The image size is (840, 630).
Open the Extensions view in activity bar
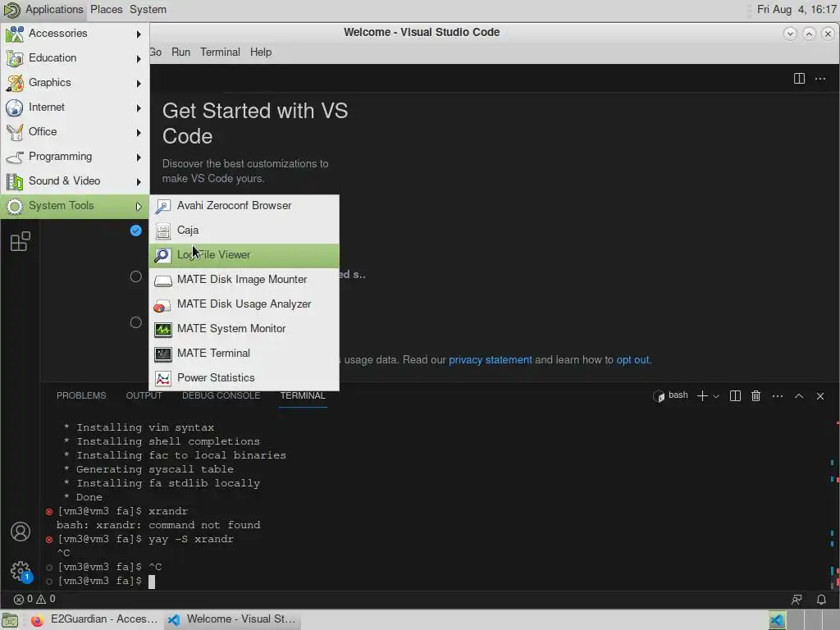21,242
